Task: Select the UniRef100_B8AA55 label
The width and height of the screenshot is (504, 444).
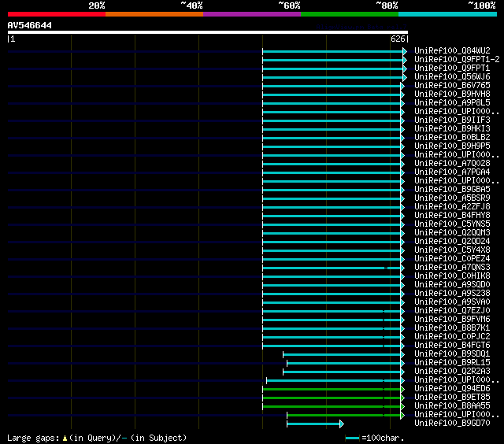Action: tap(452, 406)
